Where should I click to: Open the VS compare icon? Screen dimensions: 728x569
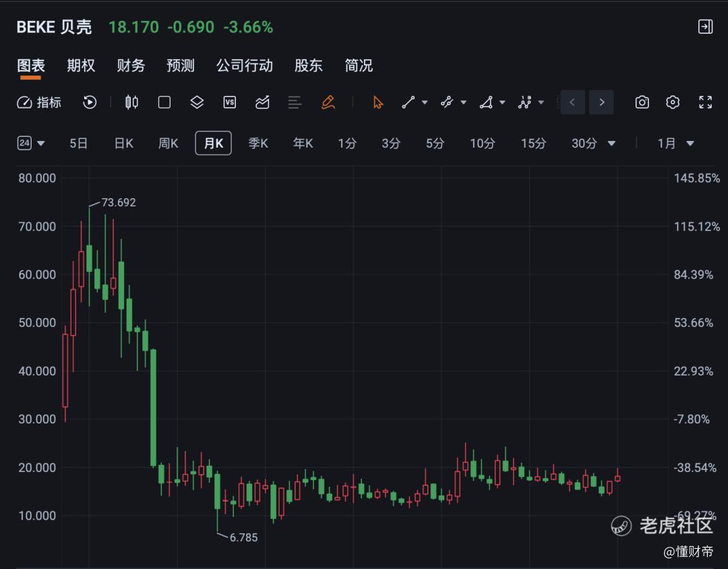point(229,102)
